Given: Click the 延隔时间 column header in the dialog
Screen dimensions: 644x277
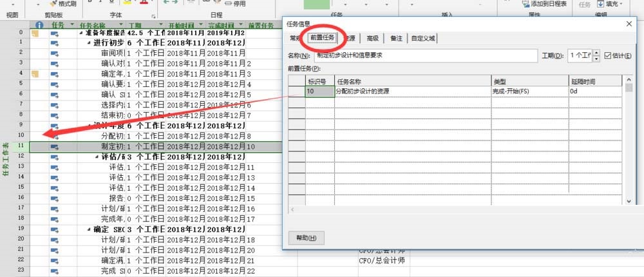Looking at the screenshot, I should (x=595, y=81).
